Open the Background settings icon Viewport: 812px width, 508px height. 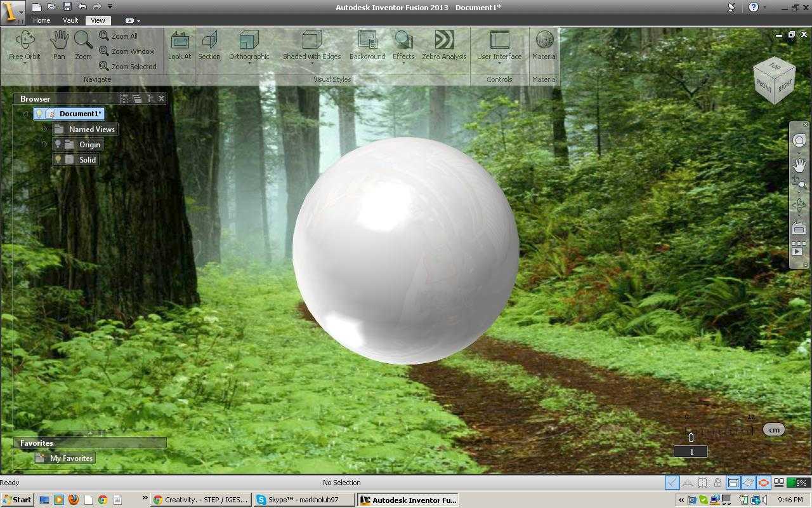click(x=367, y=45)
